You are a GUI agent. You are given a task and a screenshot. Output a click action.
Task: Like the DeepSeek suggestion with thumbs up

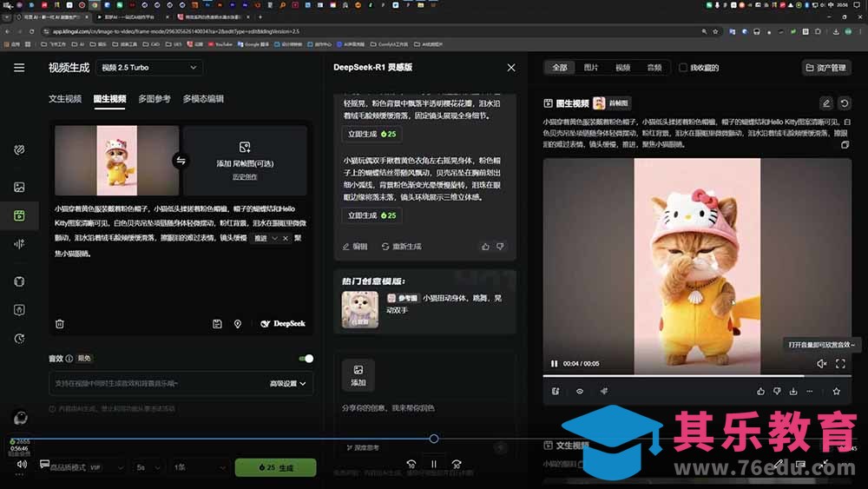[485, 247]
